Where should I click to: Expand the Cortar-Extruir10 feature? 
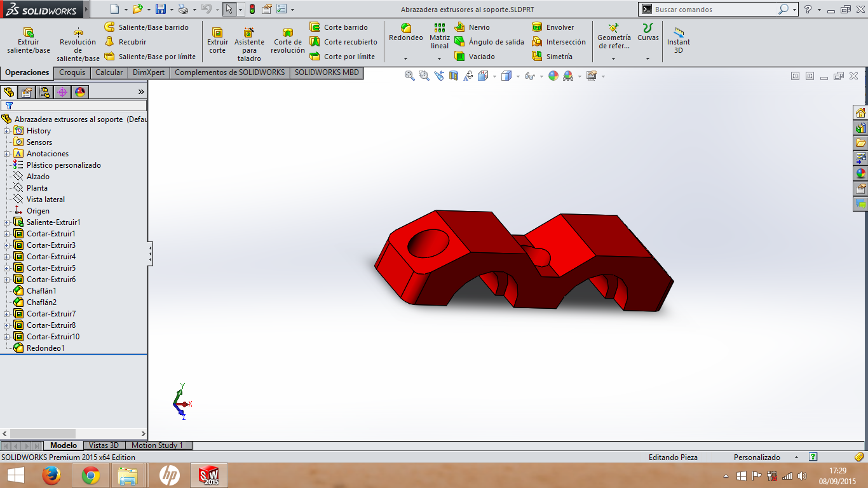pos(7,337)
